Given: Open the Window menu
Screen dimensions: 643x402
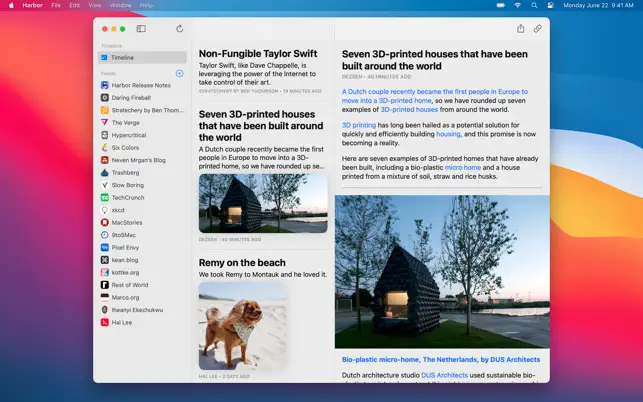Looking at the screenshot, I should [121, 5].
